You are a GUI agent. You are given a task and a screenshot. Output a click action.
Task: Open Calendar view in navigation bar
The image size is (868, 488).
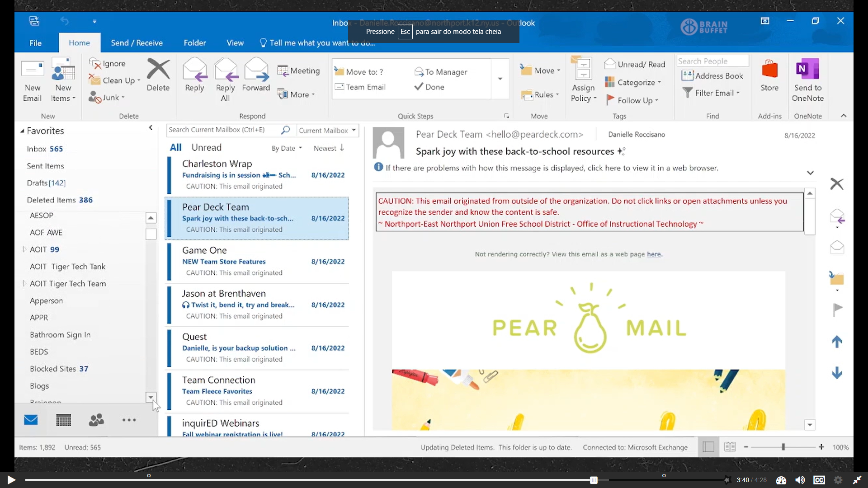(x=63, y=420)
